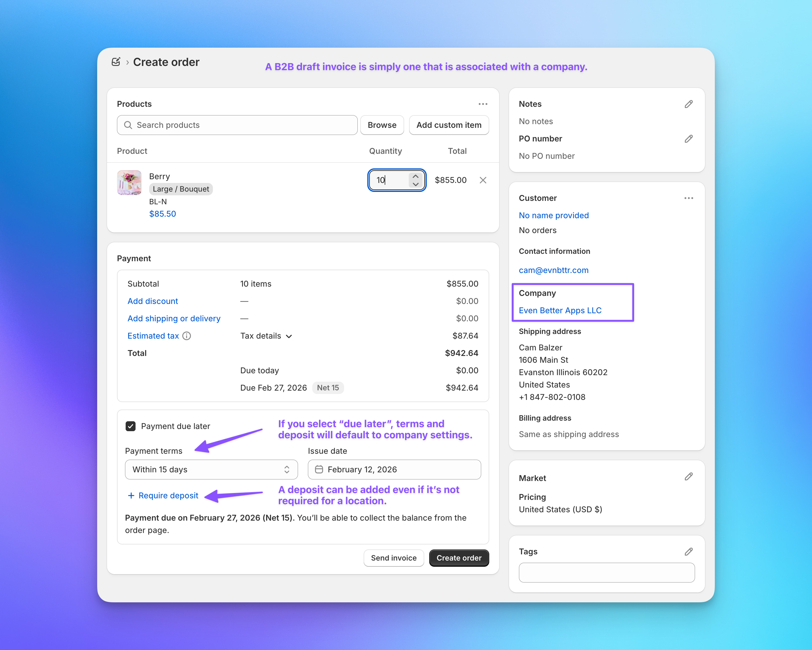Edit the Market settings
The width and height of the screenshot is (812, 650).
pos(689,477)
